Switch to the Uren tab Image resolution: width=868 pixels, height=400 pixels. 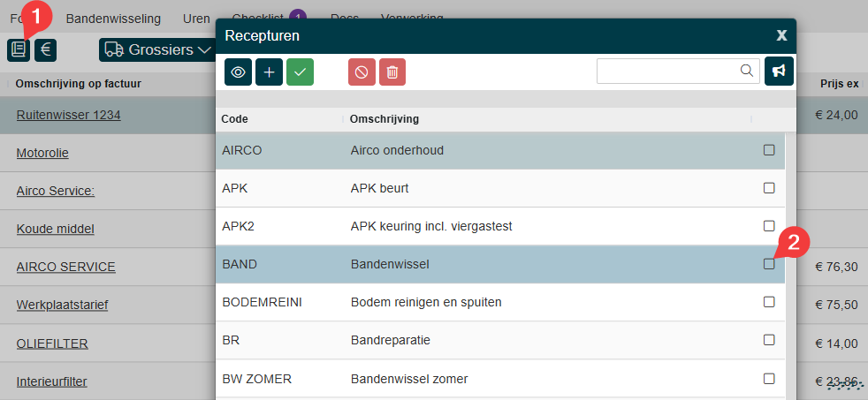(196, 18)
